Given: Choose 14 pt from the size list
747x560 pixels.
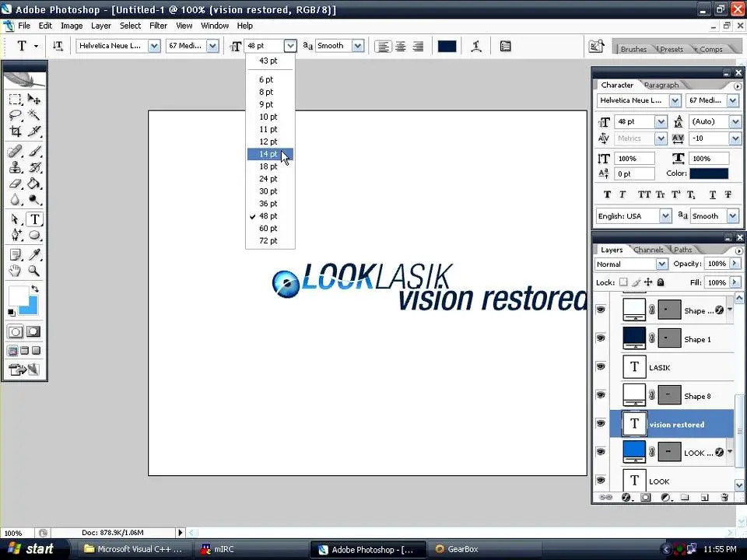Looking at the screenshot, I should [x=270, y=154].
